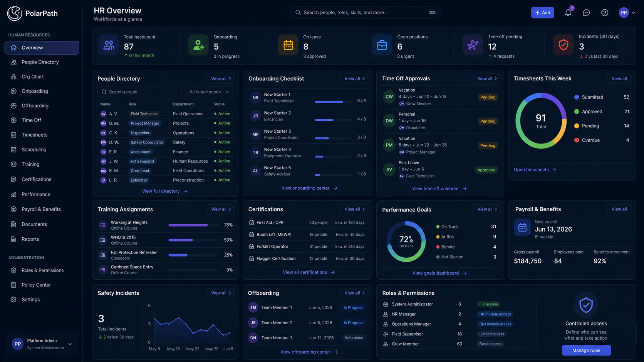
Task: Click the NS avatar for New Starter 1
Action: [255, 98]
